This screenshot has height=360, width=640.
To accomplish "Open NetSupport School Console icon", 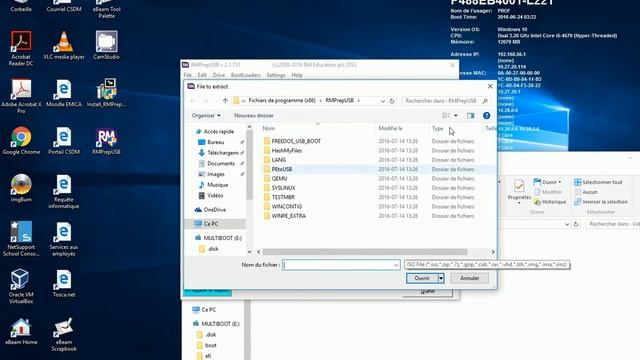I will coord(21,238).
